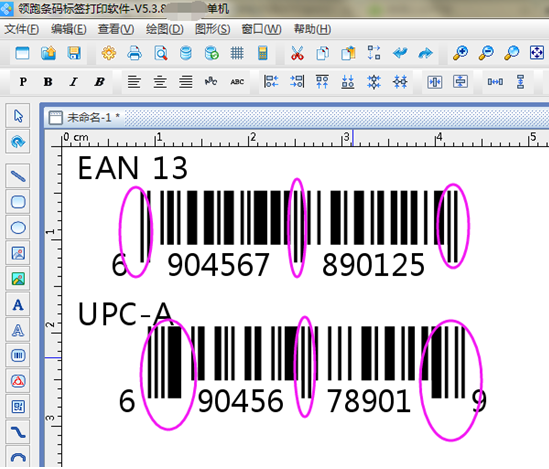Align objects to top edge
The height and width of the screenshot is (469, 549).
[x=322, y=82]
